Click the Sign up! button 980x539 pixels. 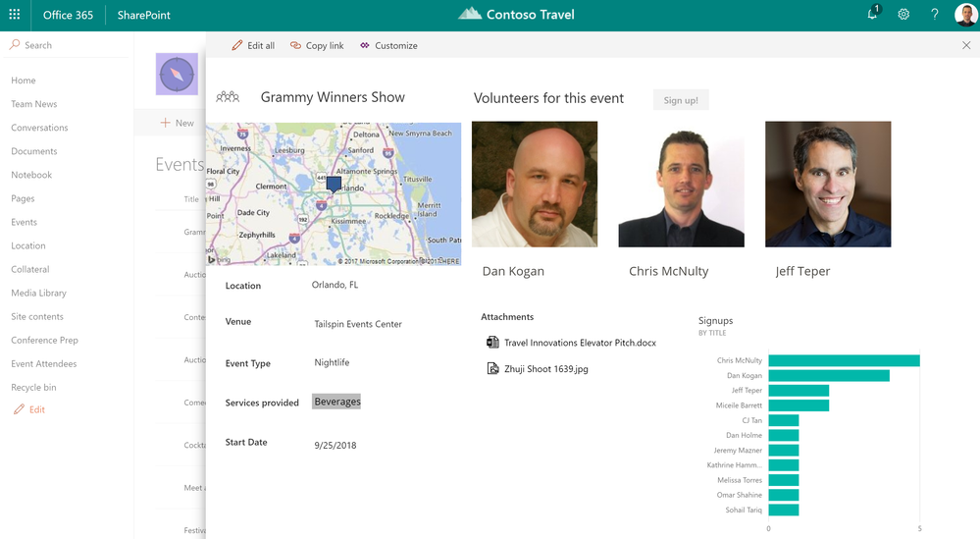(x=681, y=100)
